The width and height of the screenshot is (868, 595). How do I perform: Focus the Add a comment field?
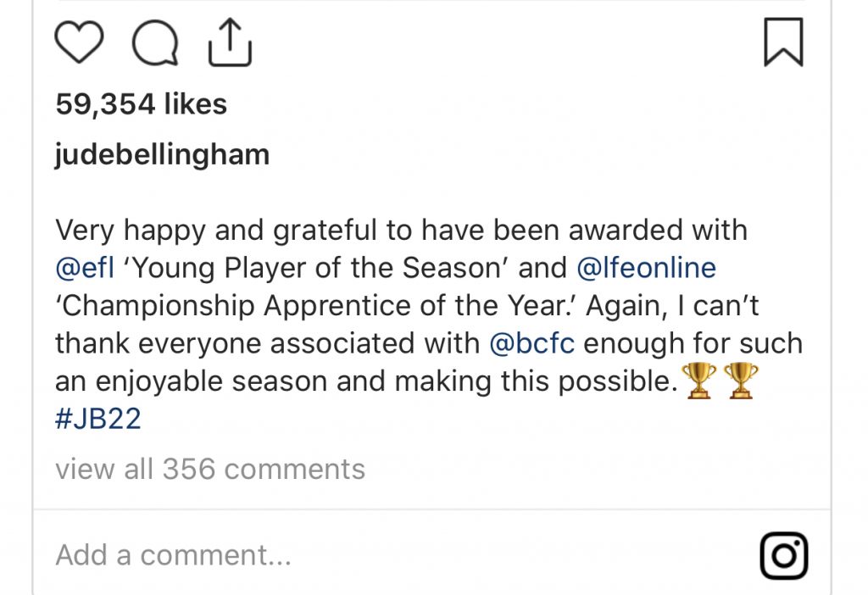(174, 555)
